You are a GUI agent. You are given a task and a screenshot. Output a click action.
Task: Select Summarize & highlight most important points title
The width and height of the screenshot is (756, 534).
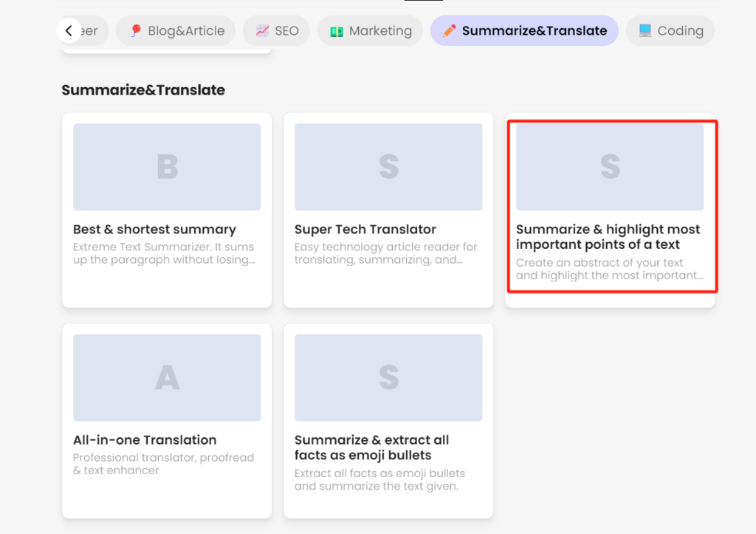click(608, 237)
